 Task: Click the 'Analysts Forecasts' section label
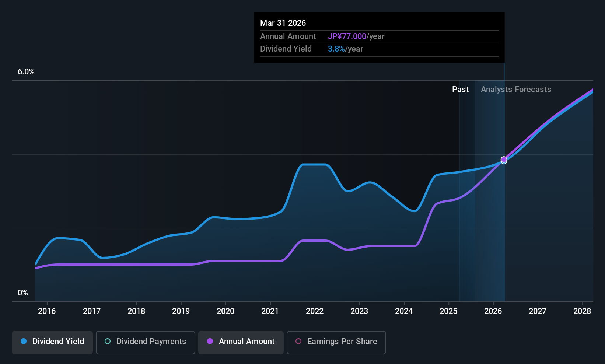[x=516, y=90]
